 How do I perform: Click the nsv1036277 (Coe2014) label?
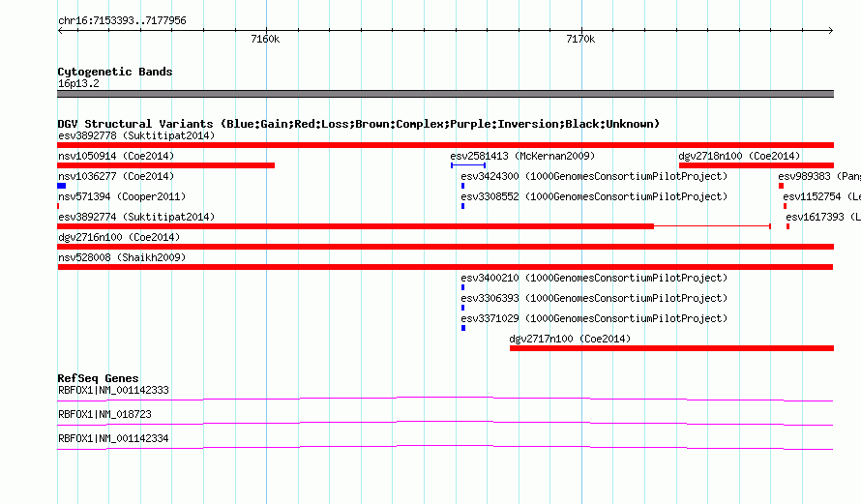click(116, 176)
